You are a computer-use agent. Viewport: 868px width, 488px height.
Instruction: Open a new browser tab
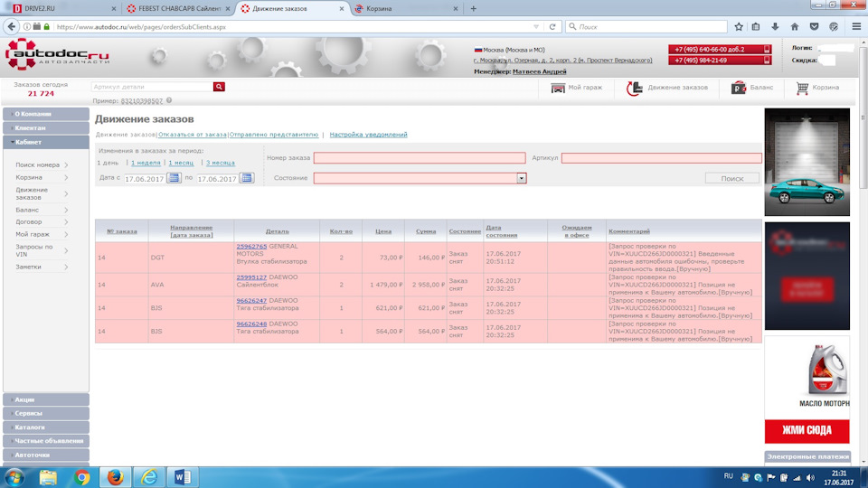[473, 8]
